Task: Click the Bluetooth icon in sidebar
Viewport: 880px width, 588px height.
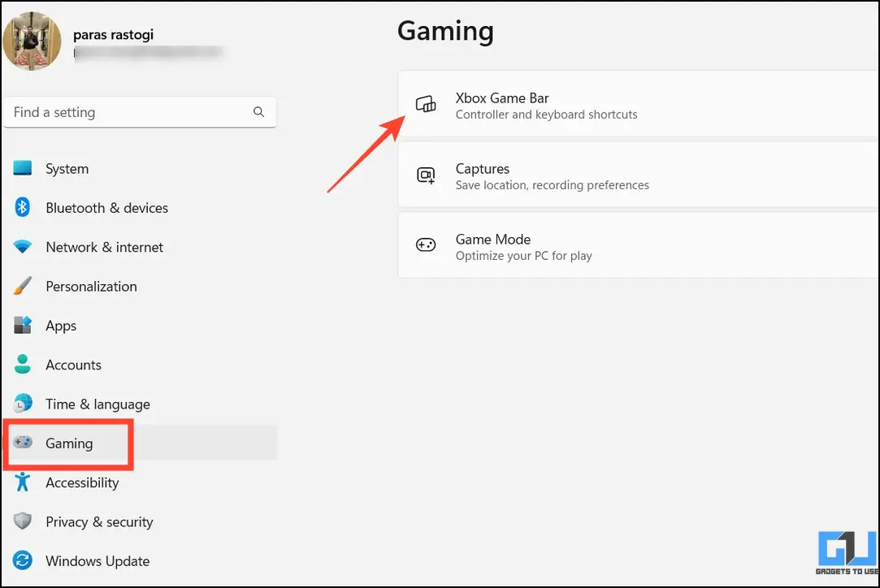Action: pos(23,208)
